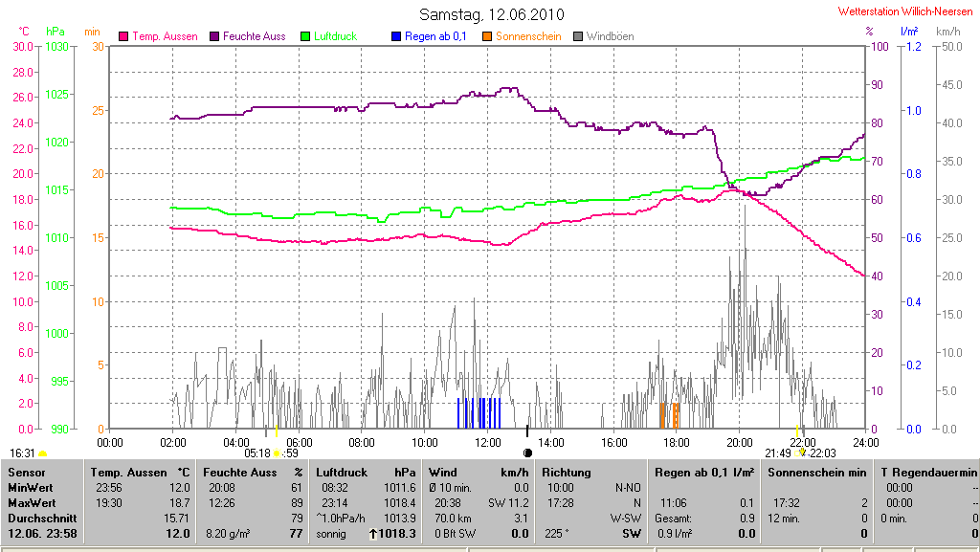Click the Luftdruck legend label
Screen dimensions: 980x552
[x=336, y=36]
